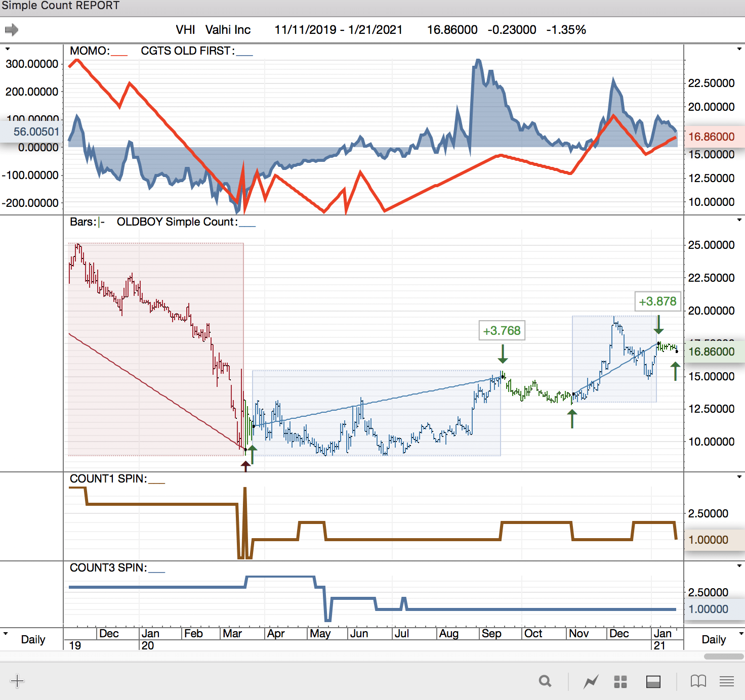Open the book documentation icon

(698, 681)
